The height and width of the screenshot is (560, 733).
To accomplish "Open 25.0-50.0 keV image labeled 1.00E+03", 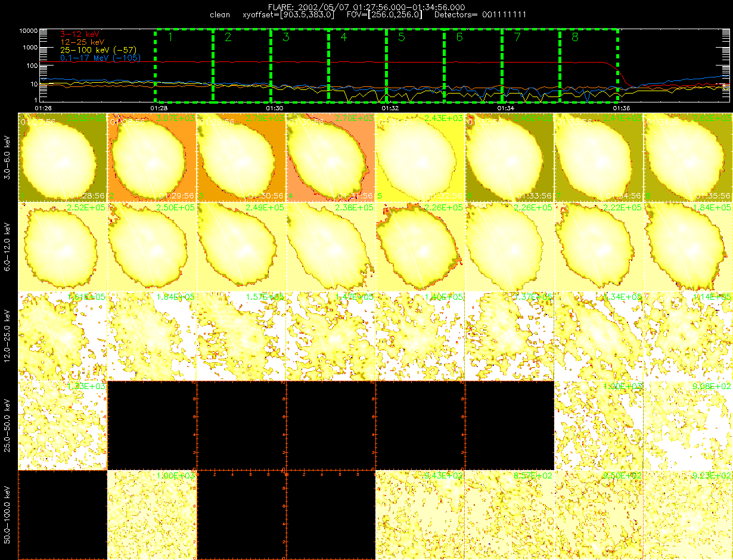I will click(599, 425).
